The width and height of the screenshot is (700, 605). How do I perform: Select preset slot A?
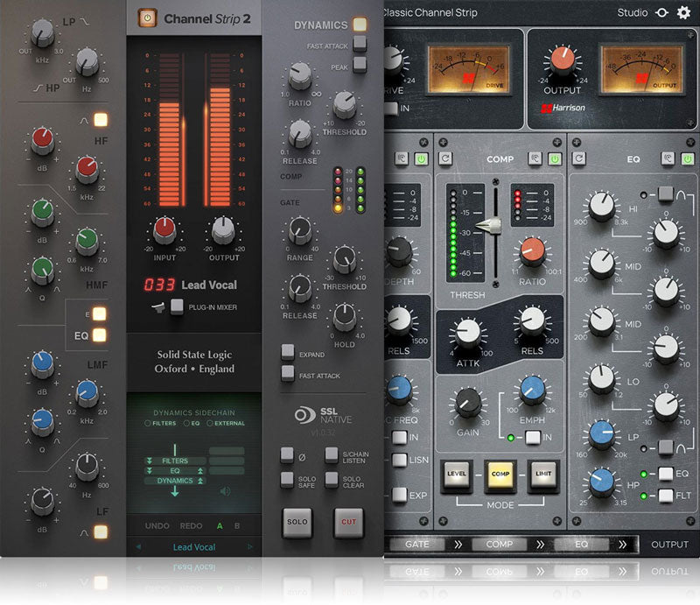click(x=220, y=526)
